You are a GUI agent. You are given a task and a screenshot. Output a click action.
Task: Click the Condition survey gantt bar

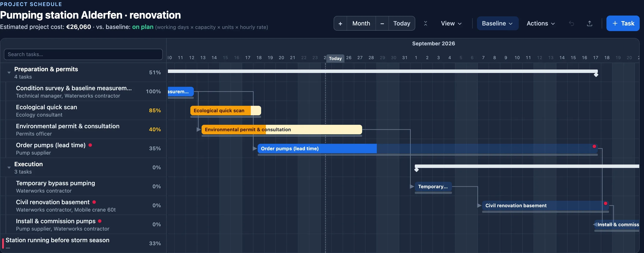click(x=180, y=92)
